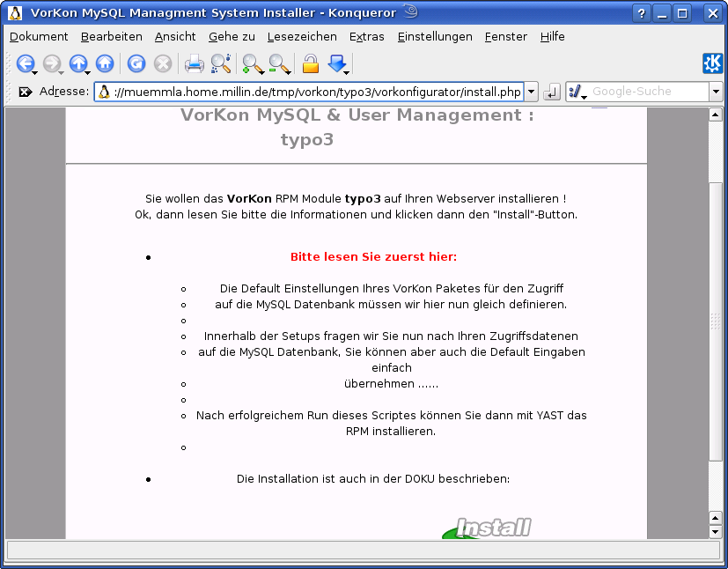
Task: Go back with the Back arrow icon
Action: [x=25, y=63]
